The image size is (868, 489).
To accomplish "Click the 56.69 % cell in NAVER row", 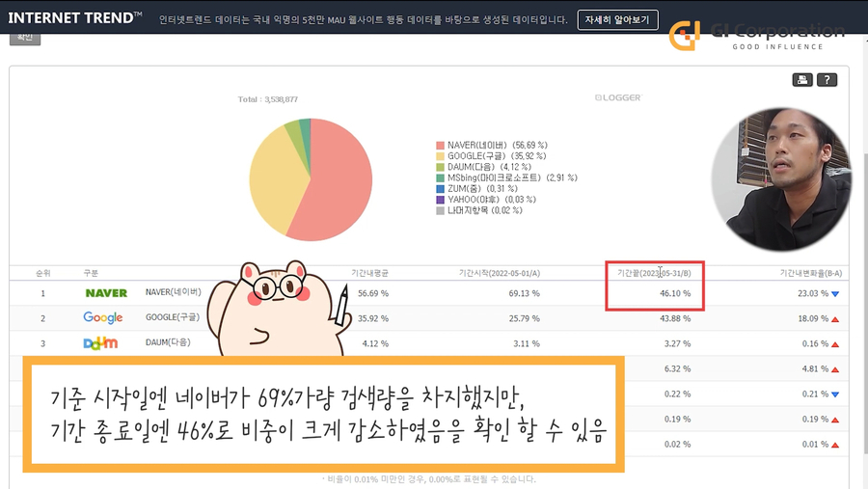I will [x=373, y=293].
